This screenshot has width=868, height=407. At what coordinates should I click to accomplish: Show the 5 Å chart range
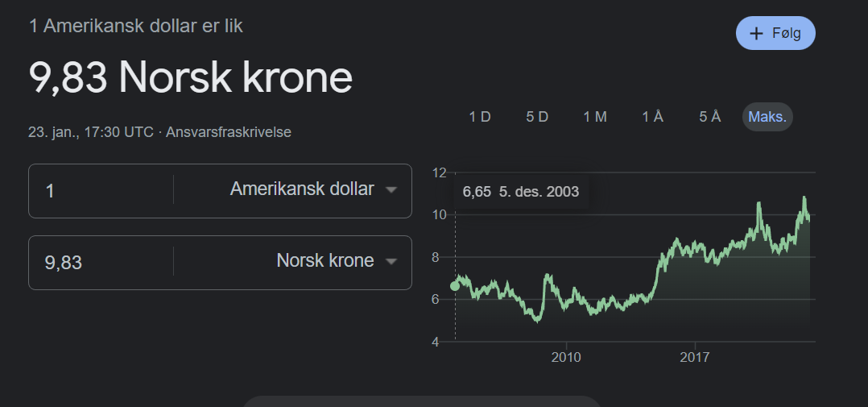[x=709, y=117]
